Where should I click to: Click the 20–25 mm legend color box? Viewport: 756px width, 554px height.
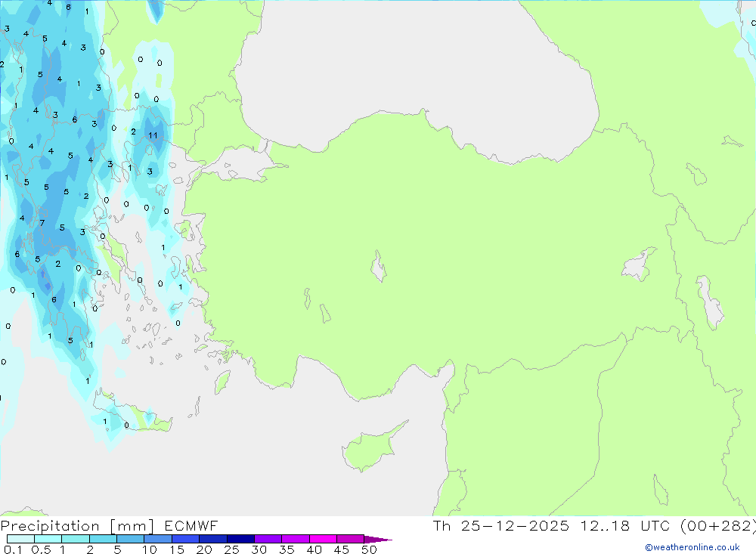pos(213,539)
